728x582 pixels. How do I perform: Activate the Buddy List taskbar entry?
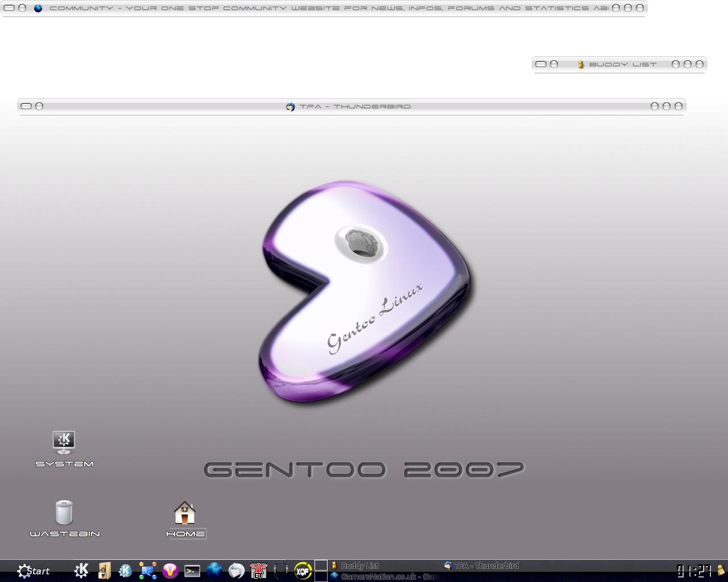click(x=385, y=565)
